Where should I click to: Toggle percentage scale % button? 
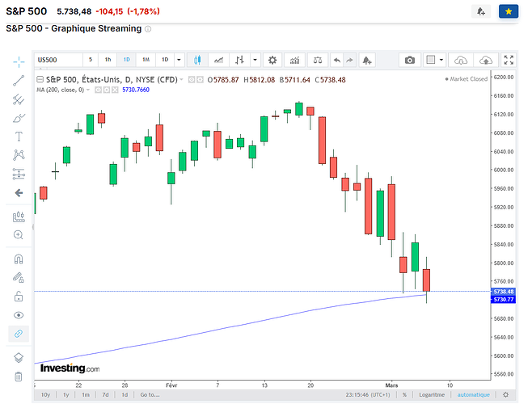404,395
